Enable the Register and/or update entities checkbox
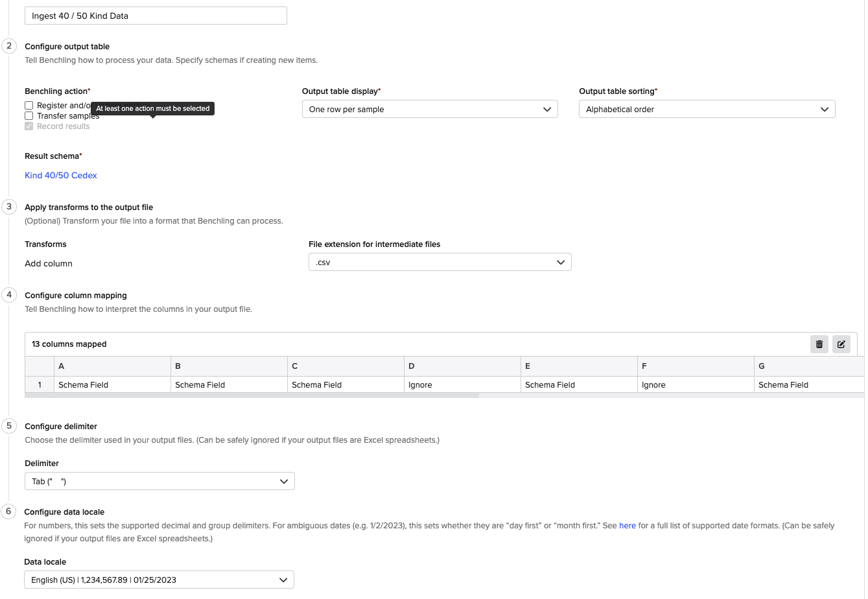 (29, 105)
